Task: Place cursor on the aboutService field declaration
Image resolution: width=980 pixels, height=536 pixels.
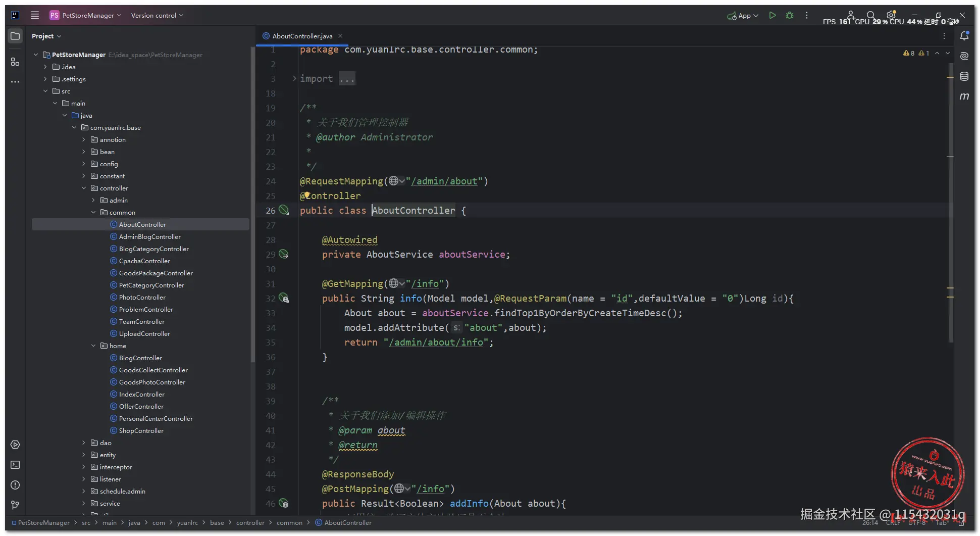Action: [472, 254]
